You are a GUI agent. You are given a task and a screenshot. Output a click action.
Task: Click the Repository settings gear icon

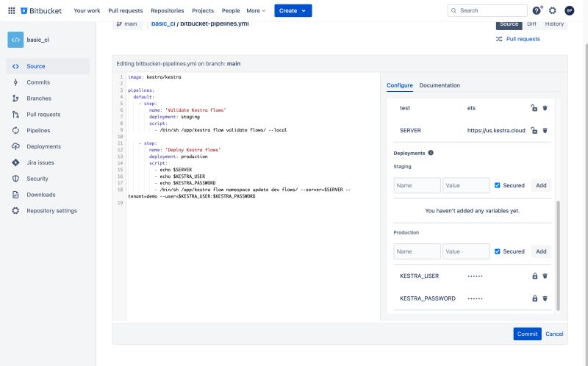coord(15,211)
